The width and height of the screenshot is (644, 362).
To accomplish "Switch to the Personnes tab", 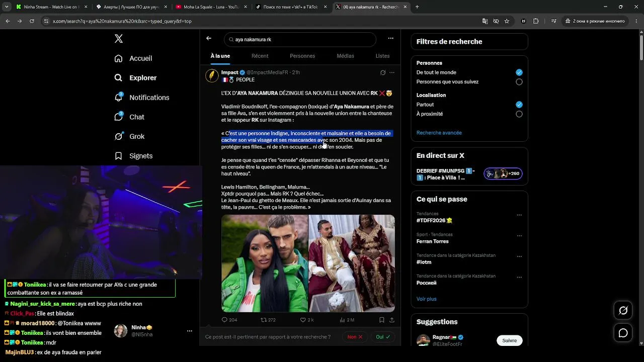I will click(302, 56).
